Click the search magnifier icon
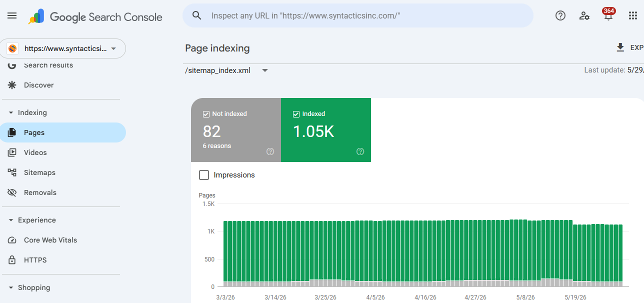The image size is (644, 303). pos(197,15)
